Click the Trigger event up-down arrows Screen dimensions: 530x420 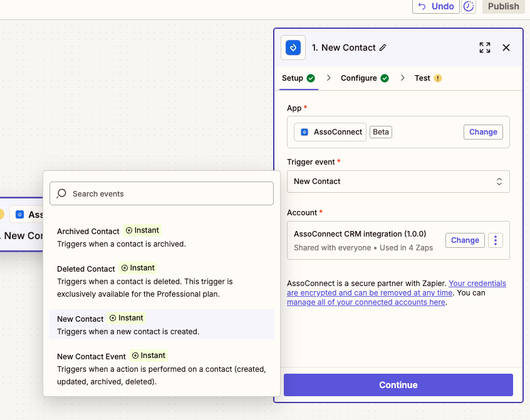pos(499,182)
